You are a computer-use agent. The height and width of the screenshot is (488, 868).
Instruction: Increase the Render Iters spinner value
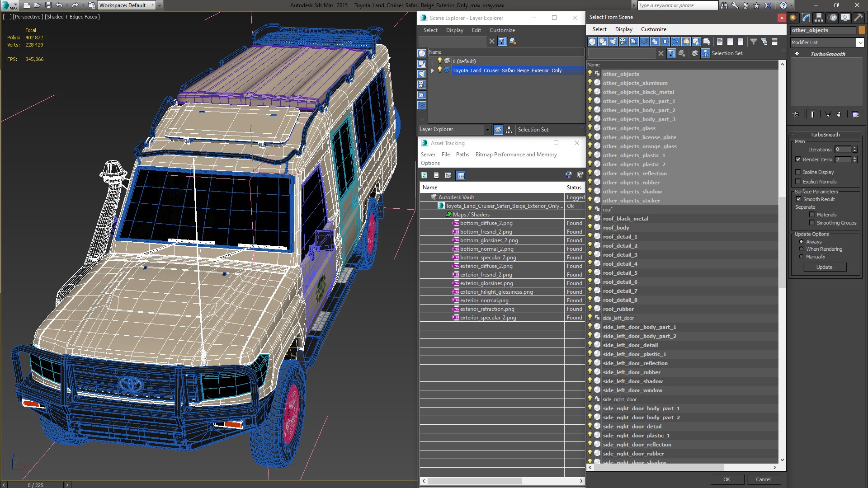pyautogui.click(x=854, y=158)
